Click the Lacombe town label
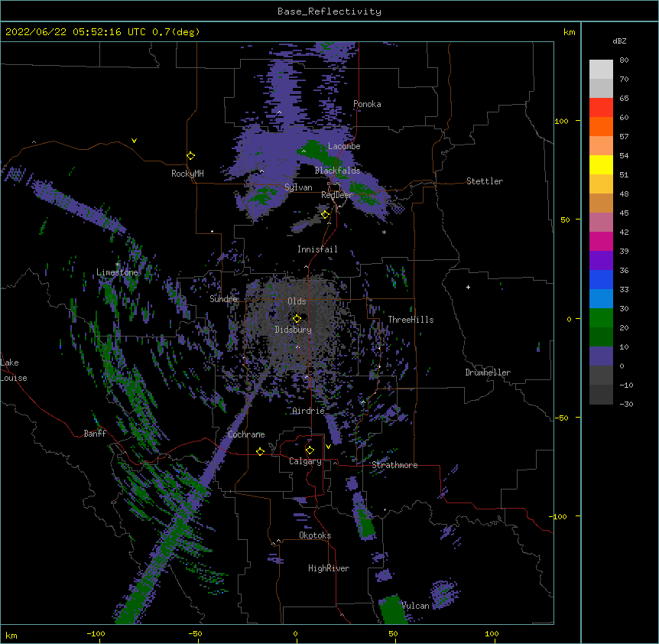 point(344,146)
